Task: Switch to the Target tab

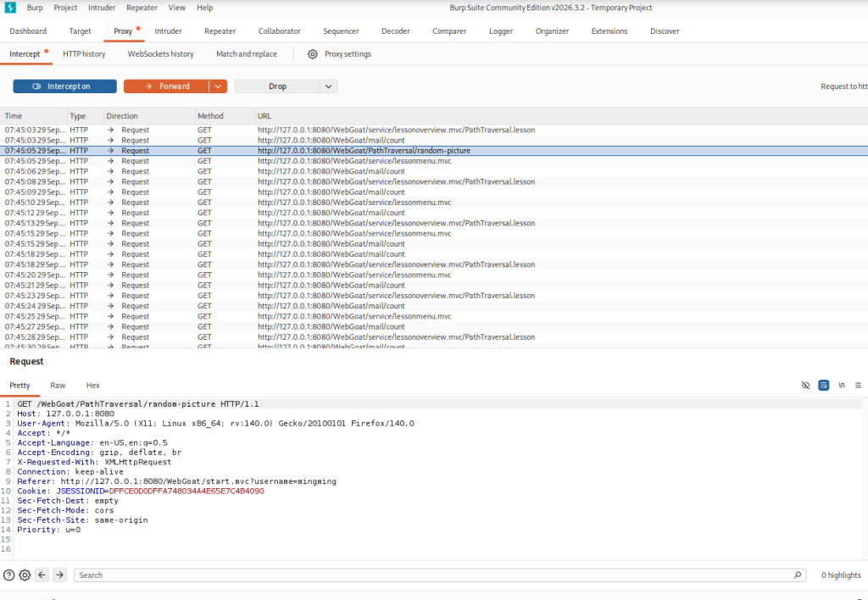Action: coord(81,31)
